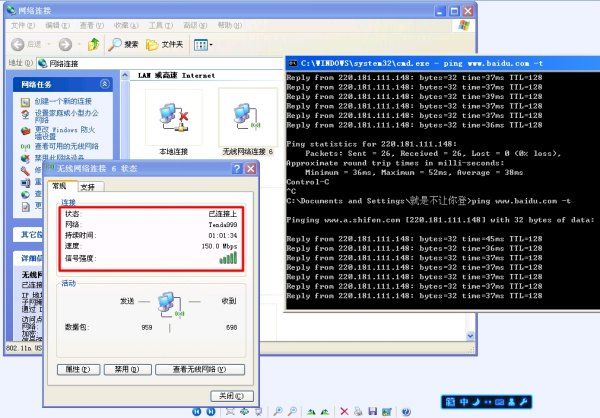Click the 禁用 button
The width and height of the screenshot is (600, 418).
[122, 369]
